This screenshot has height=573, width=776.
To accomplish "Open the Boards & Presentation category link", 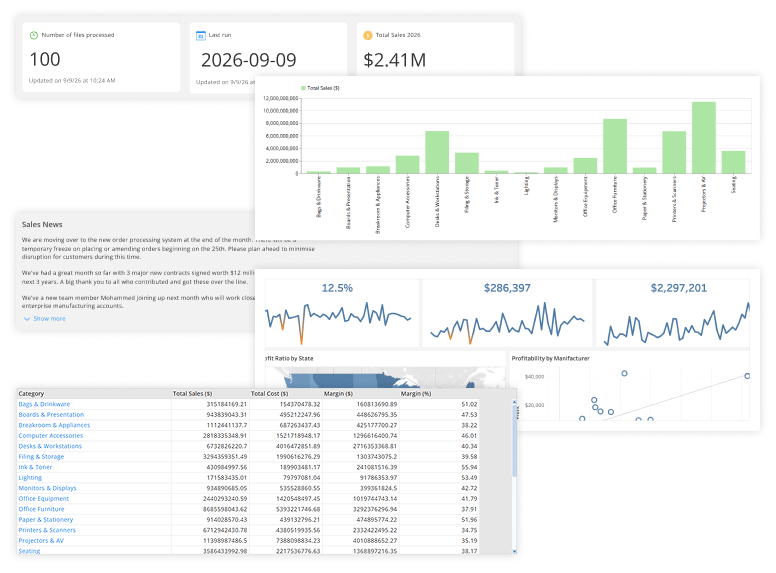I will click(x=51, y=415).
